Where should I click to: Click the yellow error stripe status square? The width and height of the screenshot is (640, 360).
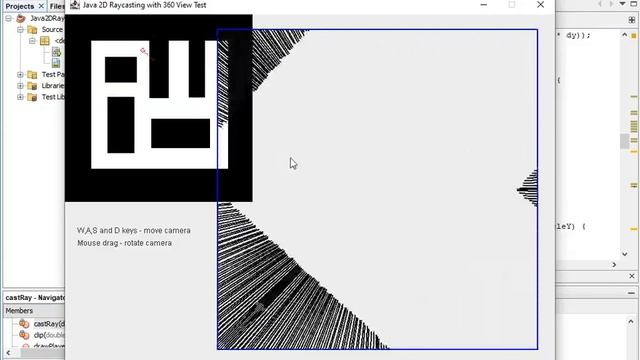(x=634, y=36)
